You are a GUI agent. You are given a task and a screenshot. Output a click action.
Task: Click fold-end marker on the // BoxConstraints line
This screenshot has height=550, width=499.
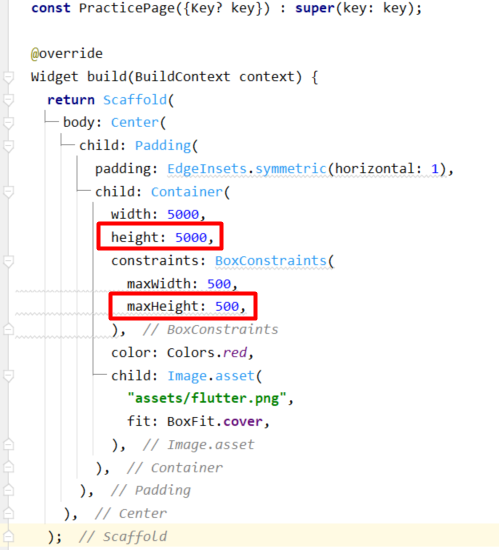coord(8,329)
